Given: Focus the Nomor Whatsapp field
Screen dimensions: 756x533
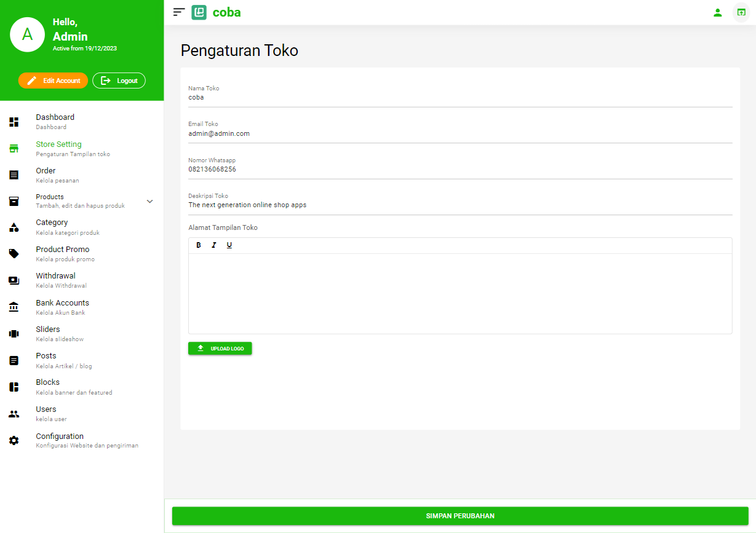Looking at the screenshot, I should click(x=460, y=170).
